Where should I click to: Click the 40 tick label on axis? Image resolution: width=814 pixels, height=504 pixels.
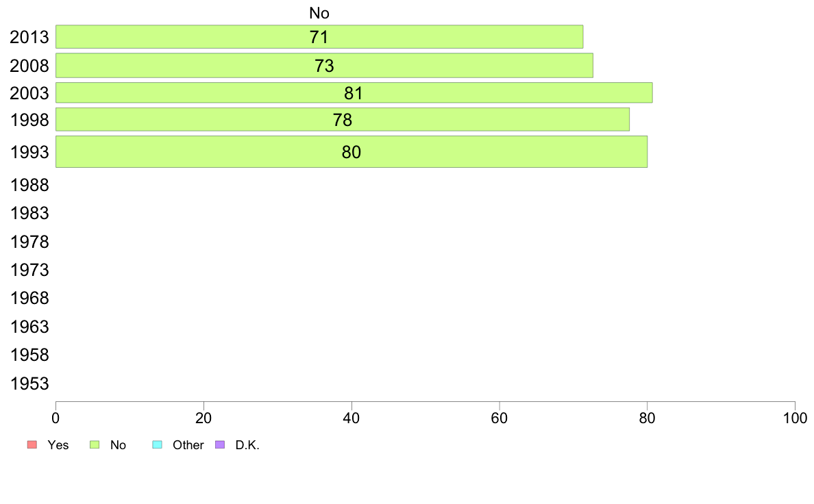[x=351, y=418]
